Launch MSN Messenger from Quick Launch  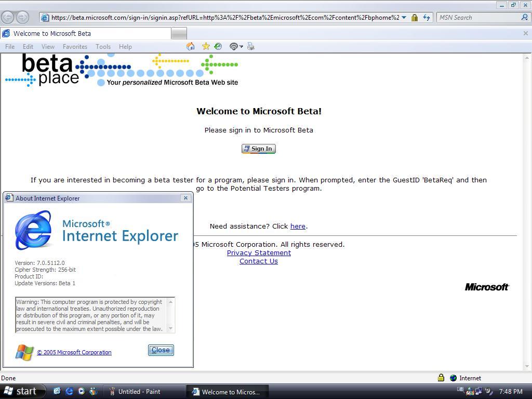click(x=93, y=391)
